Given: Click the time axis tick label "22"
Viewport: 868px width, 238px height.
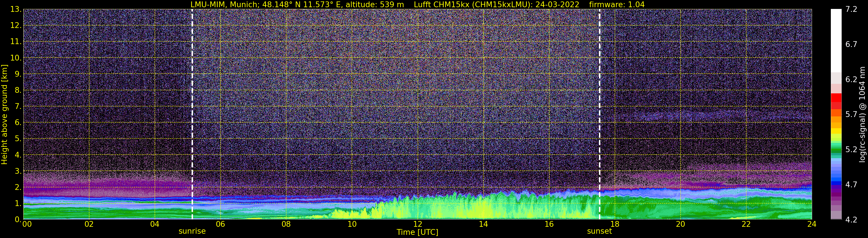Looking at the screenshot, I should point(746,224).
